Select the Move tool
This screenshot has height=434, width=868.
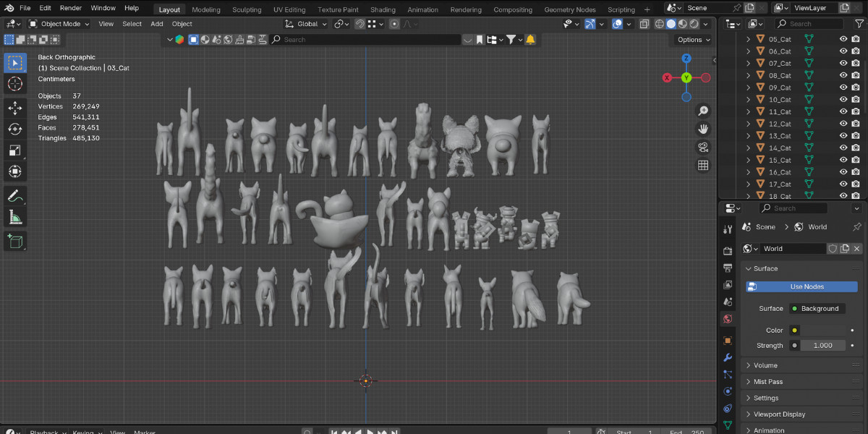pyautogui.click(x=15, y=108)
